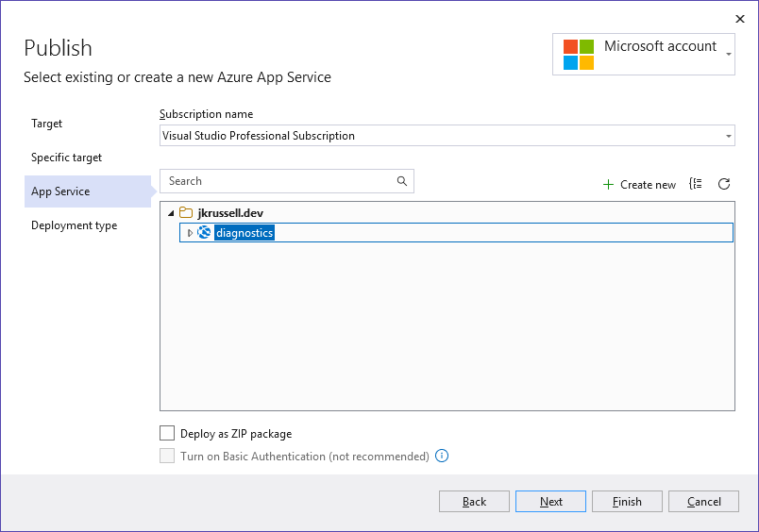This screenshot has width=759, height=532.
Task: Open the Microsoft account dropdown arrow
Action: (729, 54)
